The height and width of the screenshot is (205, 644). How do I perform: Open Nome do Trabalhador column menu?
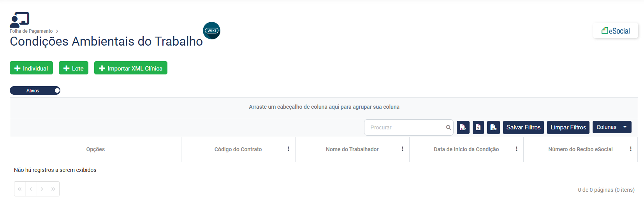click(403, 149)
